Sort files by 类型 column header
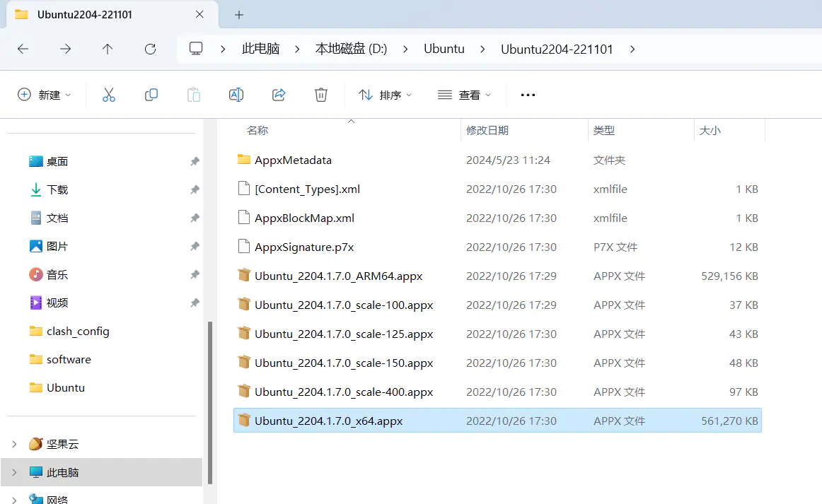The image size is (822, 504). click(x=604, y=131)
